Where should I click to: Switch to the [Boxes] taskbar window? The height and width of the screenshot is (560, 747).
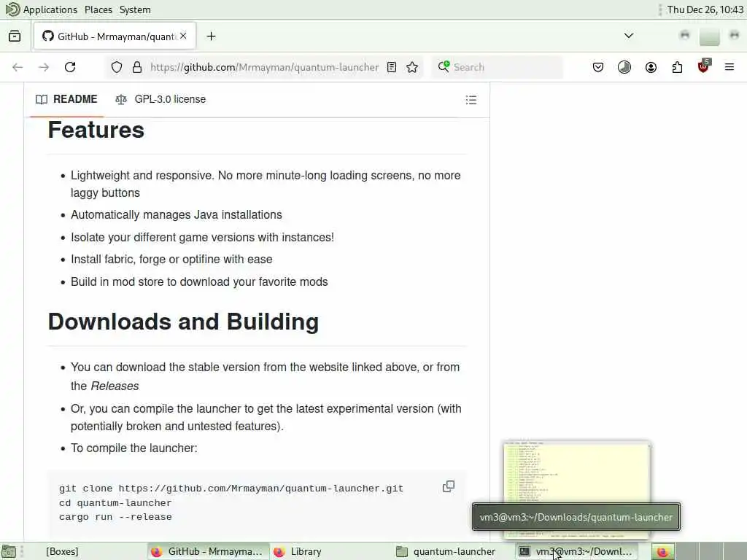pos(63,551)
